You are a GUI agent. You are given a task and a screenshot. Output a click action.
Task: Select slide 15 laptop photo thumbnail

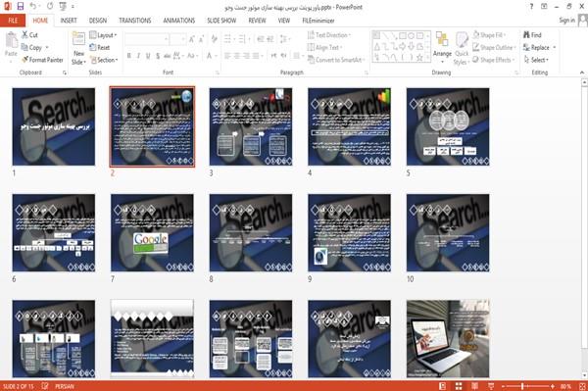coord(448,339)
